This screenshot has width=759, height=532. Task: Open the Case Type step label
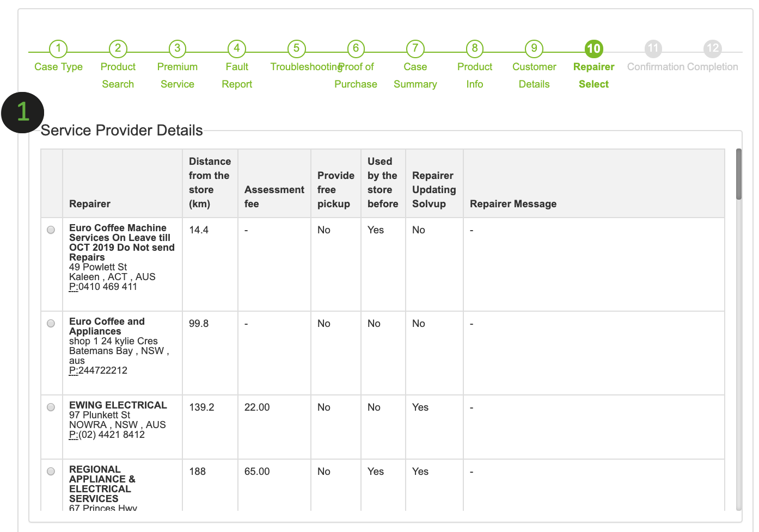point(58,67)
